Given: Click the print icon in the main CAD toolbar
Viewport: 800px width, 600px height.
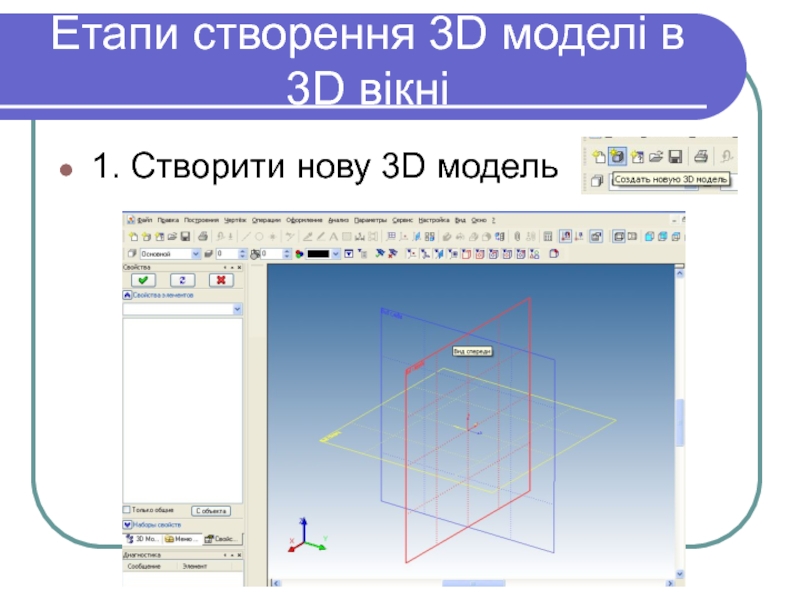Looking at the screenshot, I should coord(203,236).
